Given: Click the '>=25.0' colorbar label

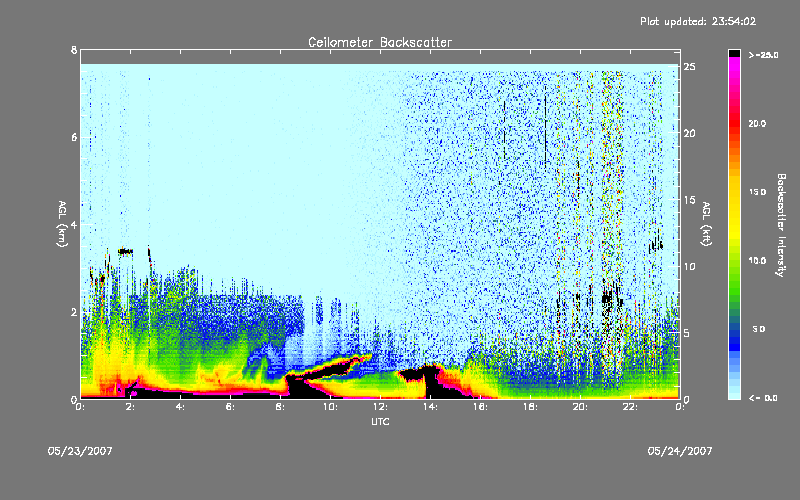Looking at the screenshot, I should click(763, 55).
